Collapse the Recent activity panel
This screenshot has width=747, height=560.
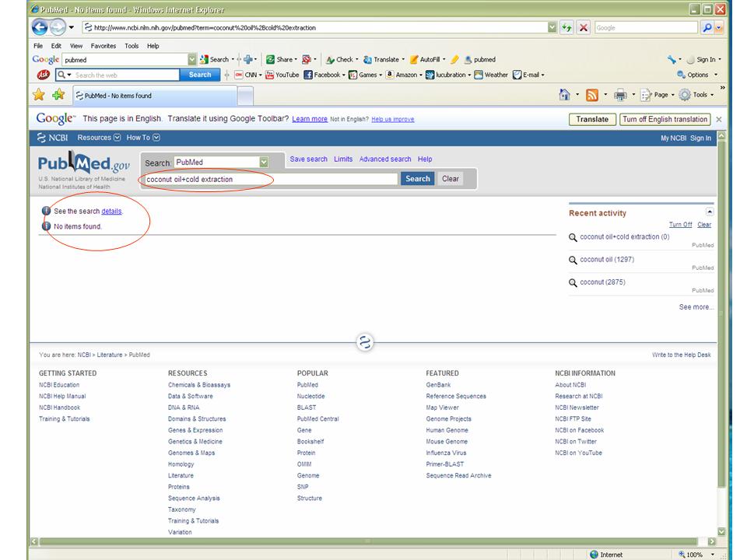pyautogui.click(x=710, y=212)
